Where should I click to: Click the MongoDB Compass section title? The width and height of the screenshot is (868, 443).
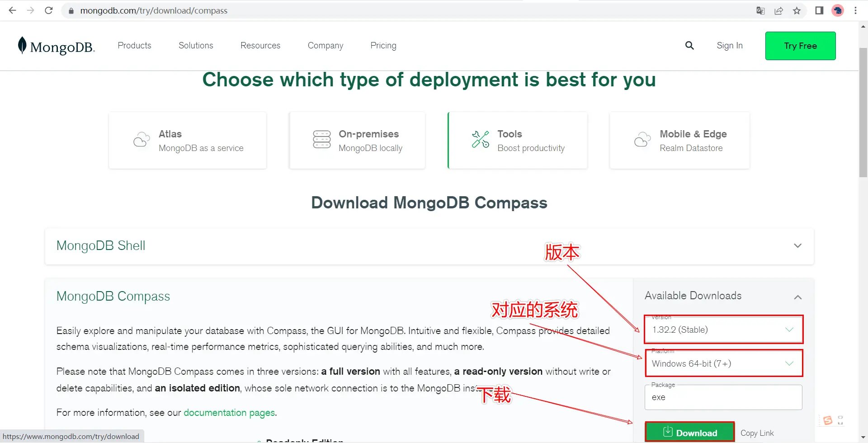113,296
